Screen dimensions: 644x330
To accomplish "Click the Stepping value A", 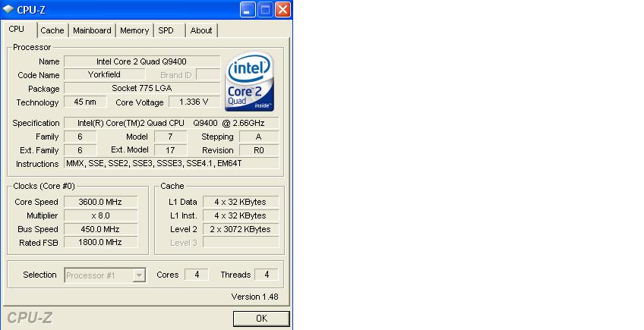I will tap(259, 137).
